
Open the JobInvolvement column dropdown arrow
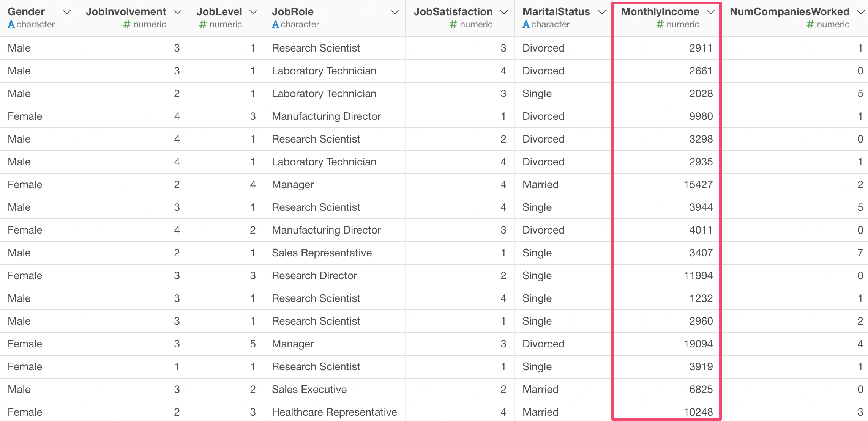pos(177,12)
